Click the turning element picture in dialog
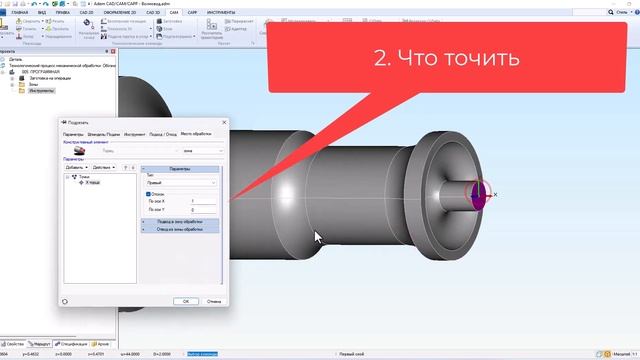Viewport: 640px width, 360px height. (79, 151)
